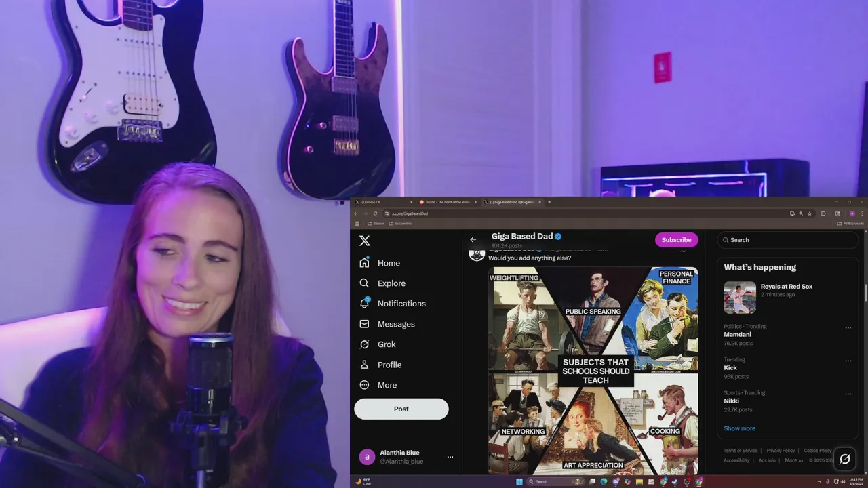Open the taskbar clock and date
Viewport: 868px width, 488px height.
click(856, 481)
